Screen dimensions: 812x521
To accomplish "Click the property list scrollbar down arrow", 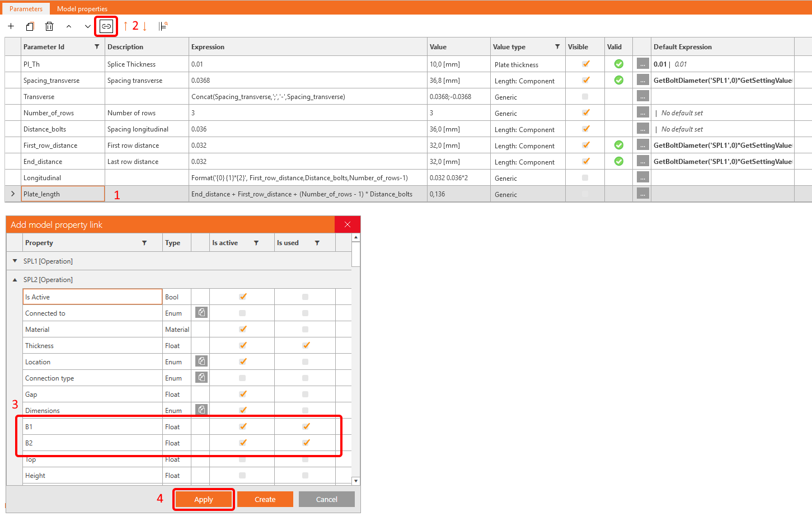I will (356, 481).
